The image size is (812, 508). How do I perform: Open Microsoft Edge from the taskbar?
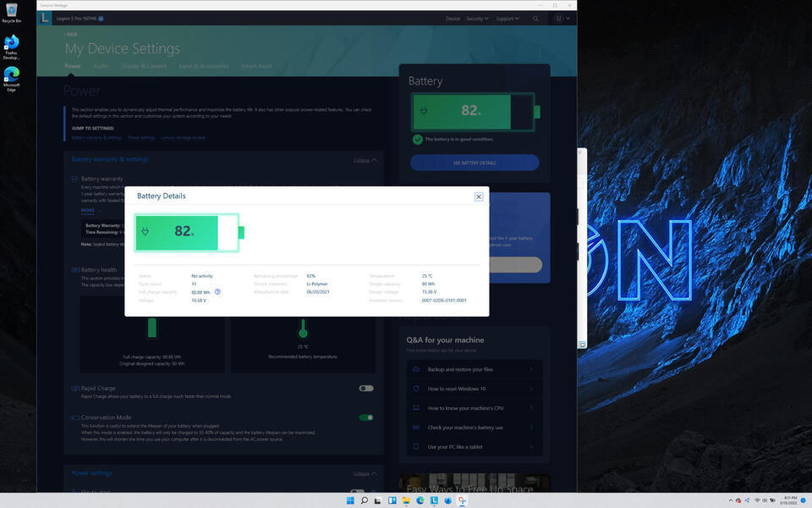pos(420,500)
